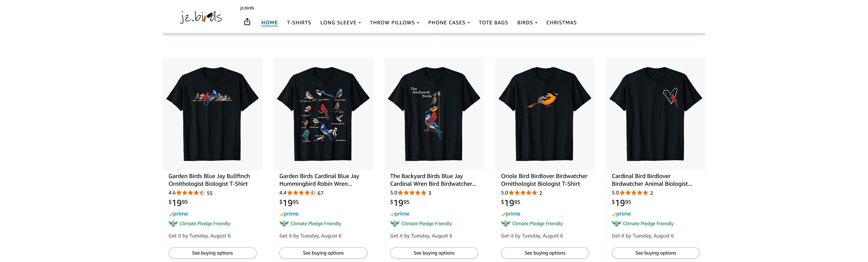The image size is (868, 262).
Task: See buying options for the Oriole Bird shirt
Action: point(545,253)
